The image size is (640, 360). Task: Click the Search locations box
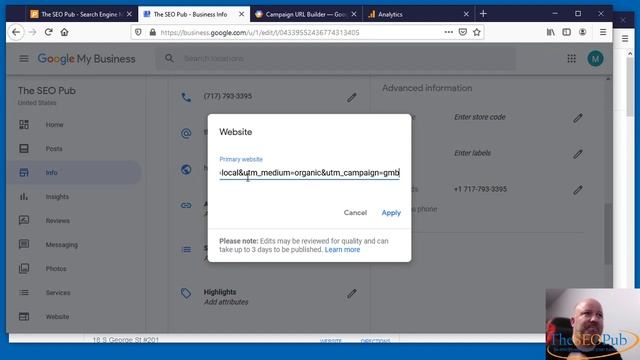click(x=336, y=59)
